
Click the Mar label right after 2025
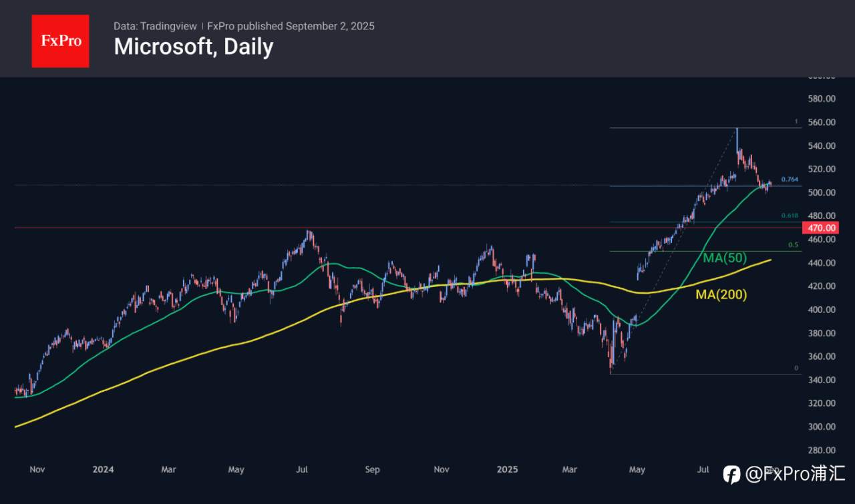pyautogui.click(x=569, y=469)
